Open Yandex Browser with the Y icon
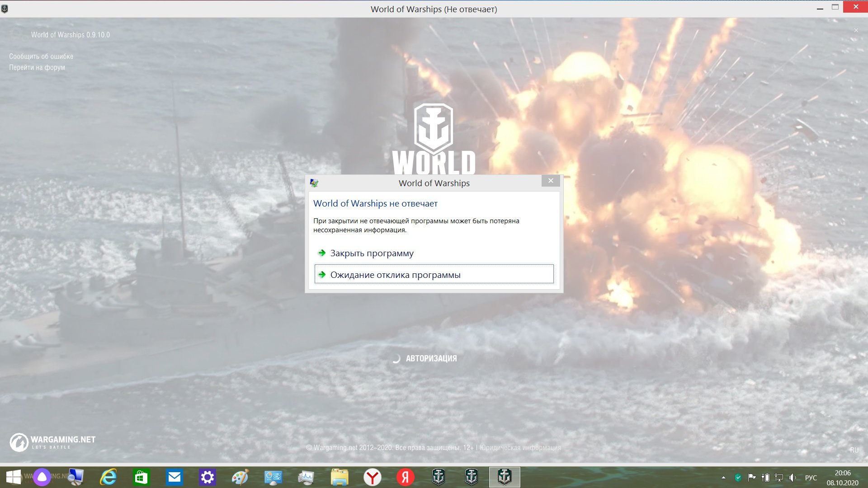 pyautogui.click(x=373, y=477)
